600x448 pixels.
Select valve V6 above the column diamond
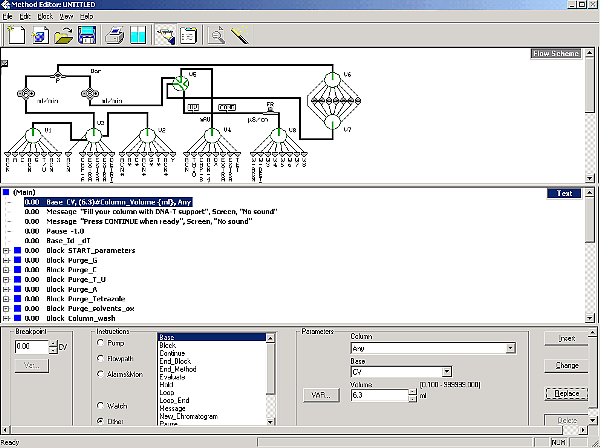coord(332,80)
